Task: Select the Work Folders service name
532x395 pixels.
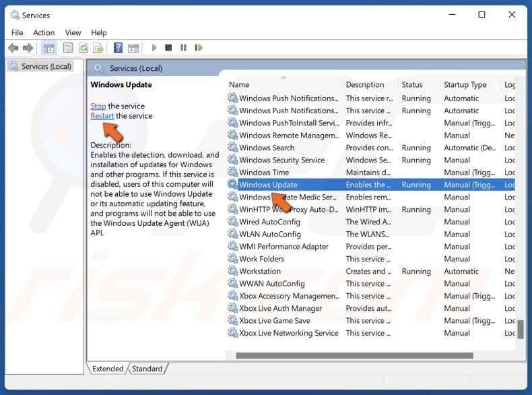Action: pos(261,258)
